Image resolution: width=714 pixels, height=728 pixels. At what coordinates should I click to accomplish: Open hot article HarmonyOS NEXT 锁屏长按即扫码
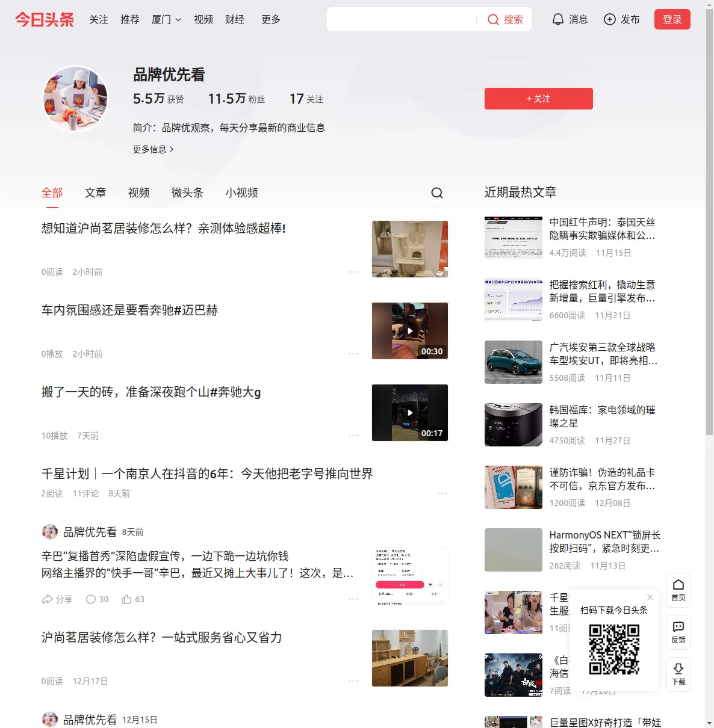point(605,541)
